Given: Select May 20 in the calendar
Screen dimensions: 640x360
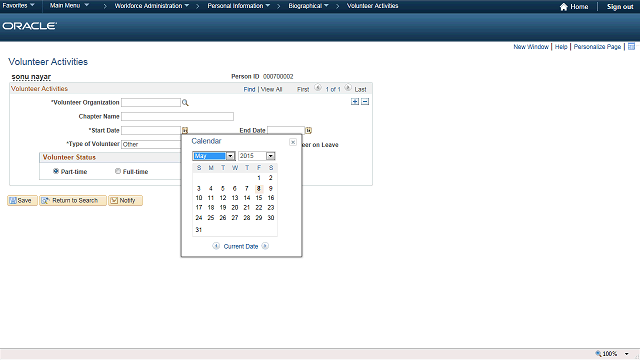Looking at the screenshot, I should 235,208.
